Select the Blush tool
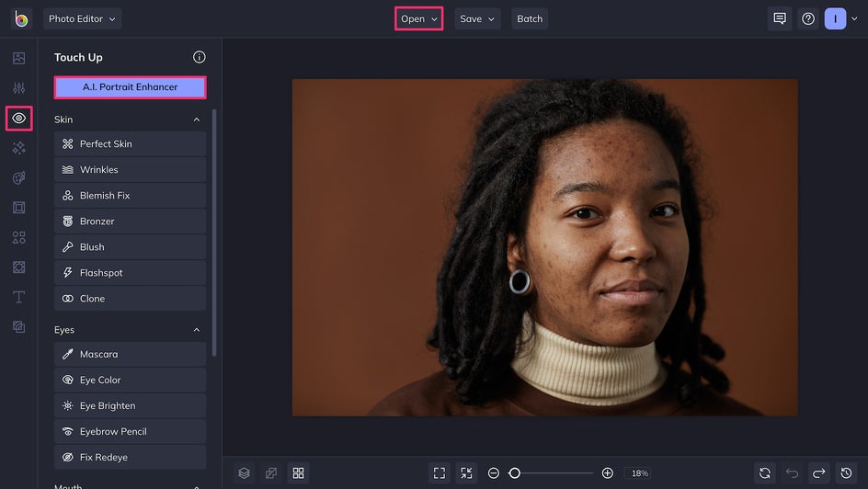This screenshot has width=868, height=489. pyautogui.click(x=130, y=246)
